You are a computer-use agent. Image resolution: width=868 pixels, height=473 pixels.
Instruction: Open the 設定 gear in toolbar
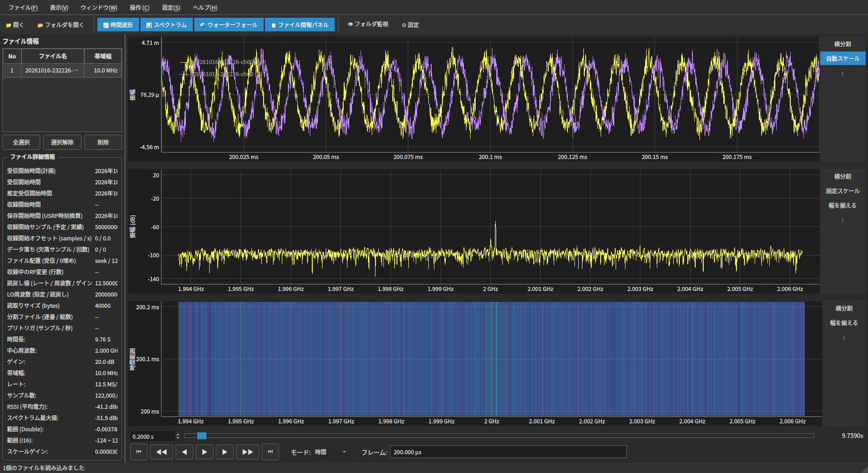click(410, 25)
